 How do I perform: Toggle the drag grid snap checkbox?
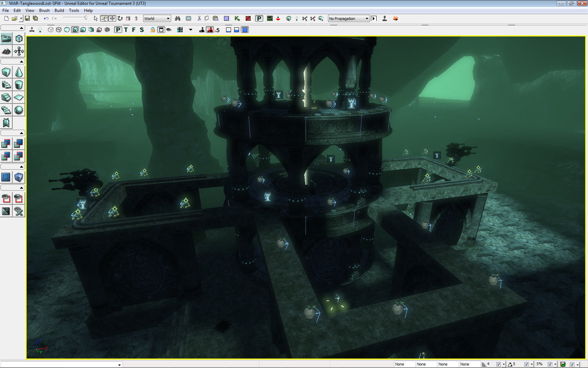pos(498,364)
